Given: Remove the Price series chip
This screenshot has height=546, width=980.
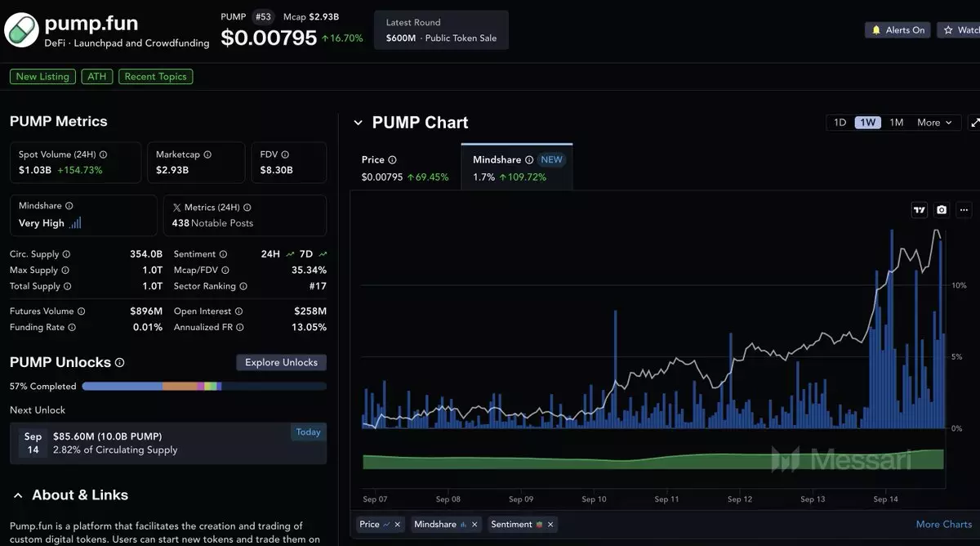Looking at the screenshot, I should pyautogui.click(x=398, y=524).
